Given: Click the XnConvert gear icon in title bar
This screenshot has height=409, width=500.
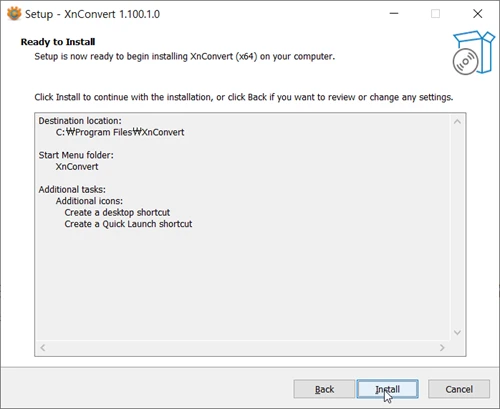Looking at the screenshot, I should [x=14, y=14].
